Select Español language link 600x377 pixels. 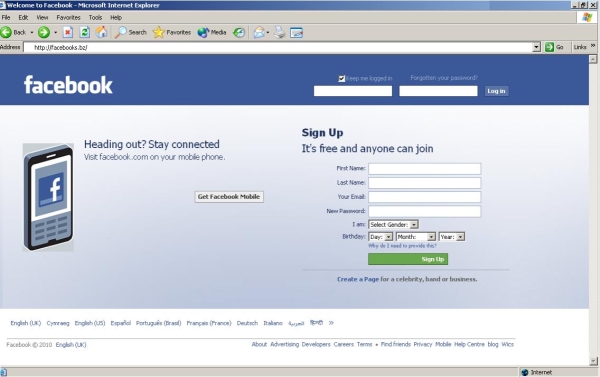pyautogui.click(x=121, y=323)
